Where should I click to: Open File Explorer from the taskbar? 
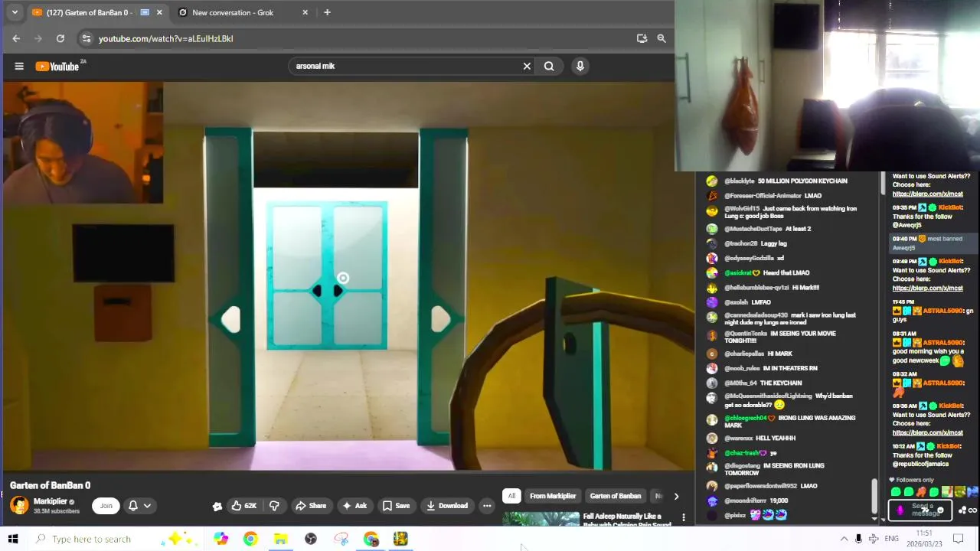pos(280,539)
